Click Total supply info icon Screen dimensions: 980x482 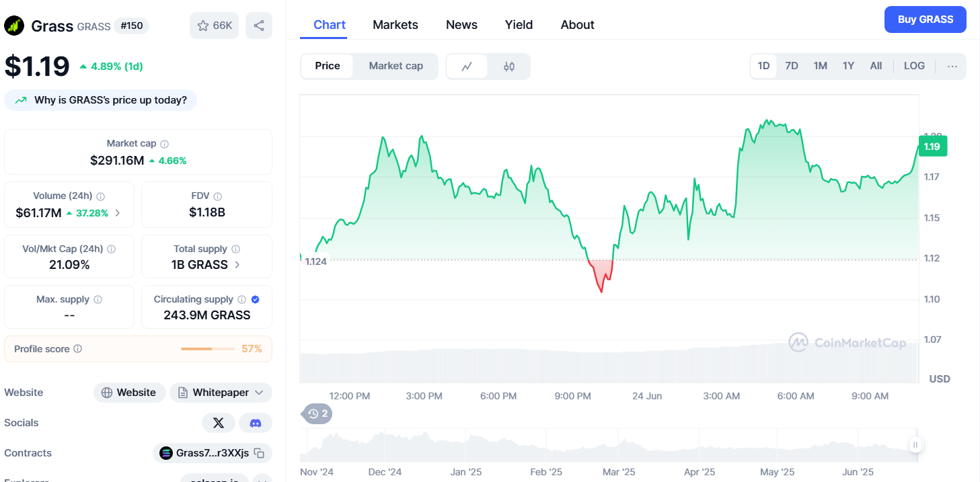point(235,249)
